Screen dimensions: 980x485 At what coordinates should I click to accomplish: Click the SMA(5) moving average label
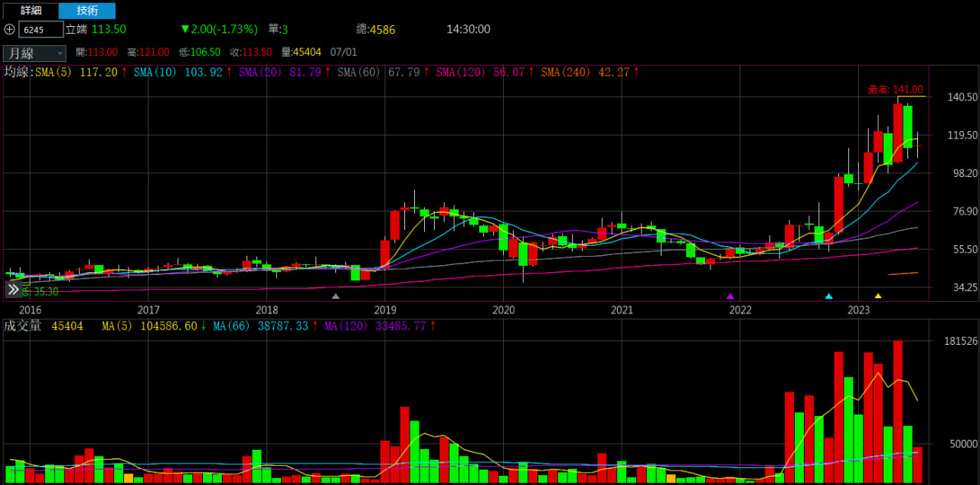click(55, 72)
